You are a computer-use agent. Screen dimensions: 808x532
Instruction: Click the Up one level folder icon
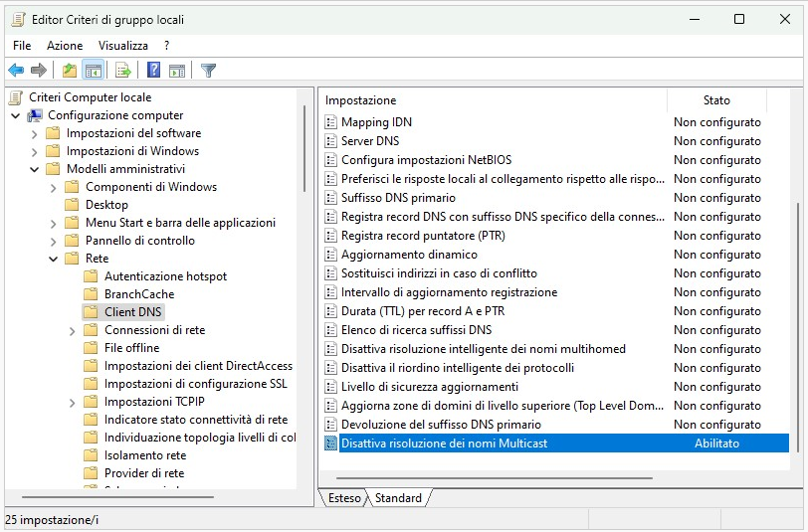click(x=70, y=70)
